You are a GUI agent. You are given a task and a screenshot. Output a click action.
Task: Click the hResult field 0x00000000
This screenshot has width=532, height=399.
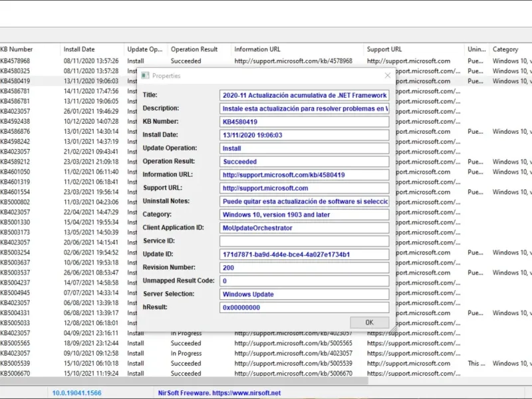coord(304,307)
